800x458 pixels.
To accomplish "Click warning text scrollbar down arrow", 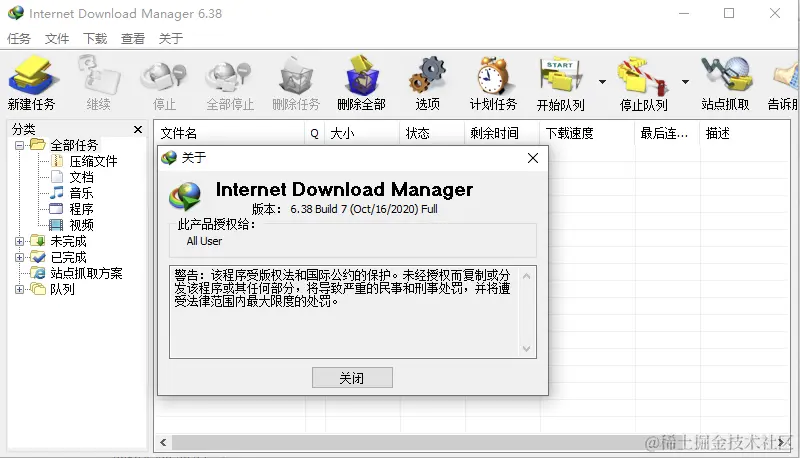I will [527, 349].
